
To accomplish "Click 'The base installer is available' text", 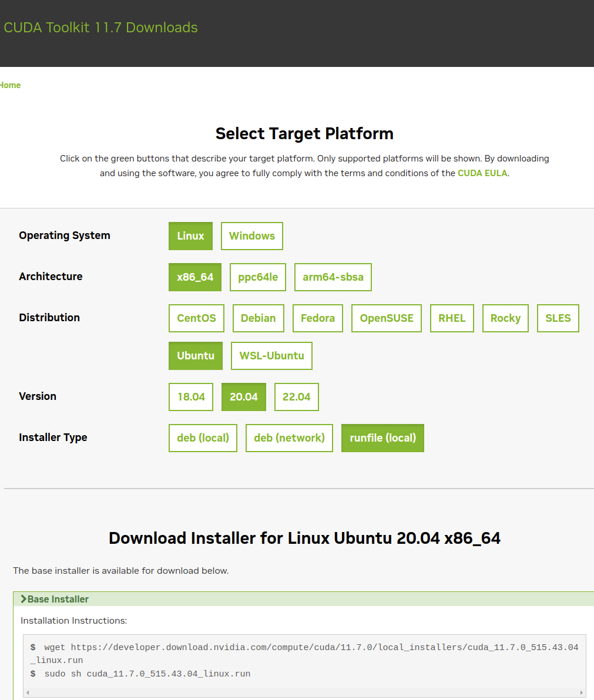I will (120, 571).
